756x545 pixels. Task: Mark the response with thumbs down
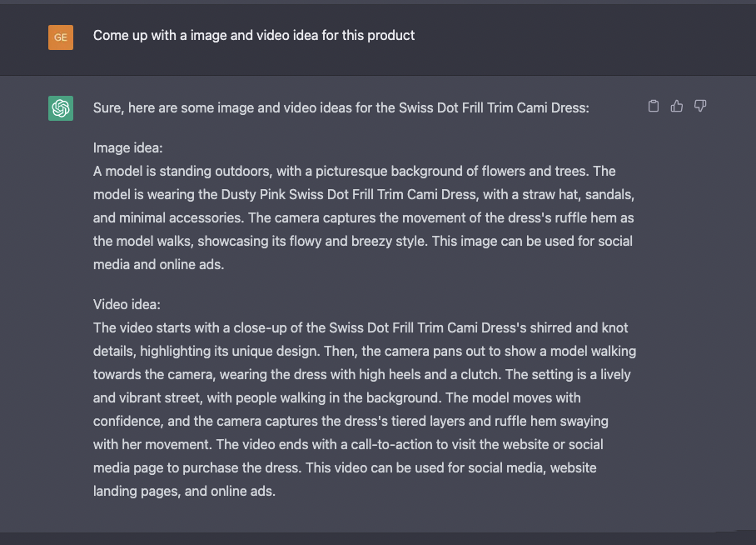click(x=700, y=106)
